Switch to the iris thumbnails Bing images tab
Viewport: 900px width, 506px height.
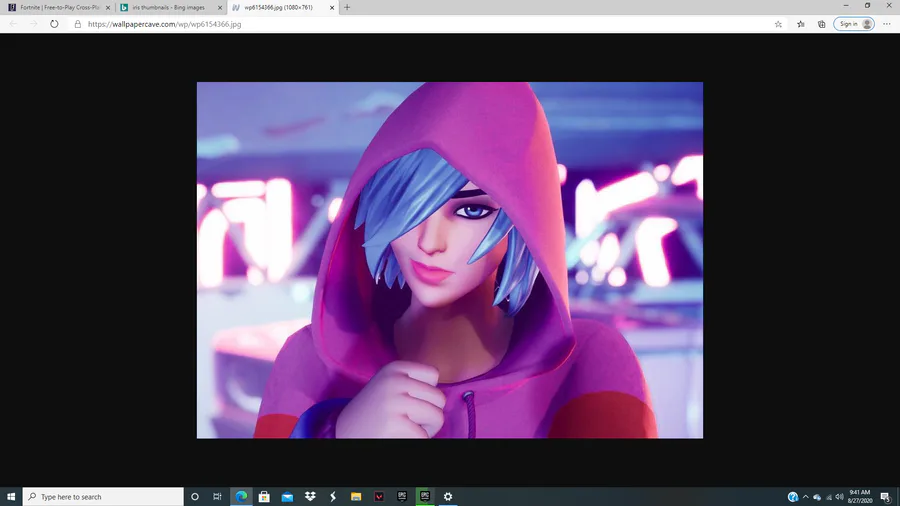click(x=168, y=7)
